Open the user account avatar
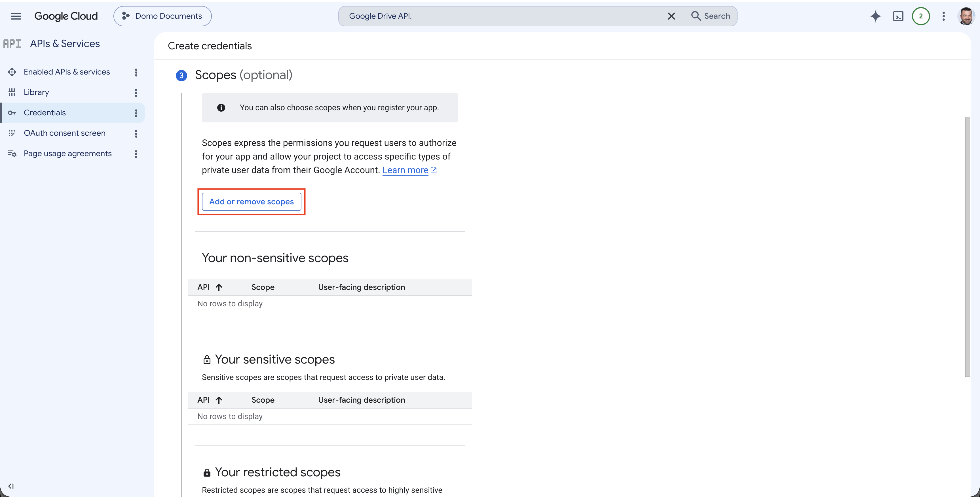 pyautogui.click(x=966, y=16)
